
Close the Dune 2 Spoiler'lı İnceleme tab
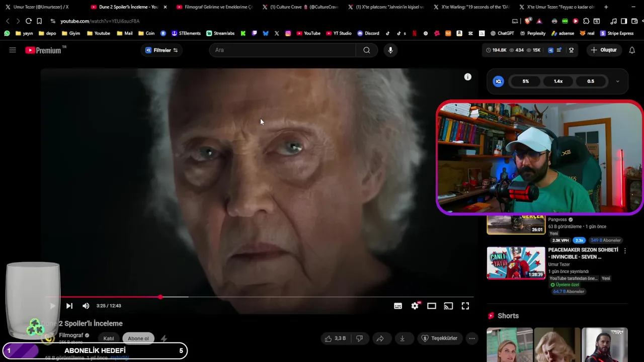165,7
